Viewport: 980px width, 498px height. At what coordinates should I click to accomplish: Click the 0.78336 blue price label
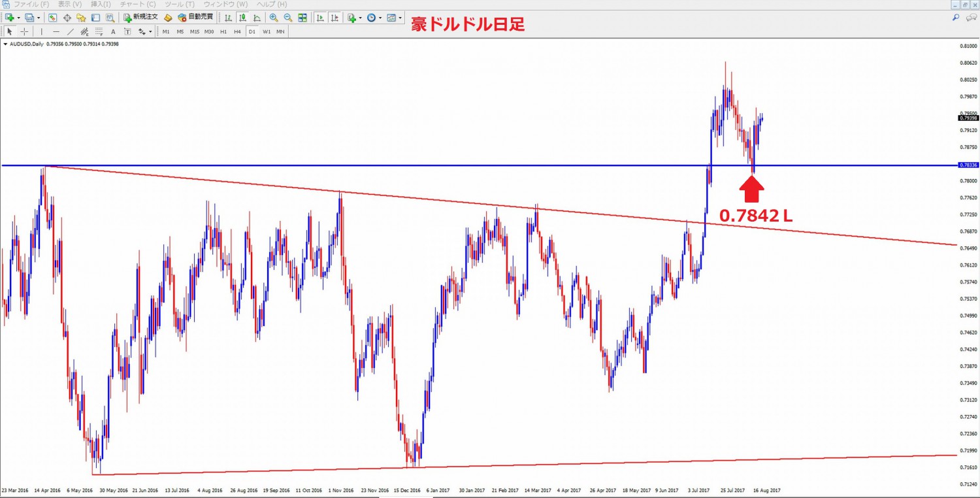[x=968, y=165]
